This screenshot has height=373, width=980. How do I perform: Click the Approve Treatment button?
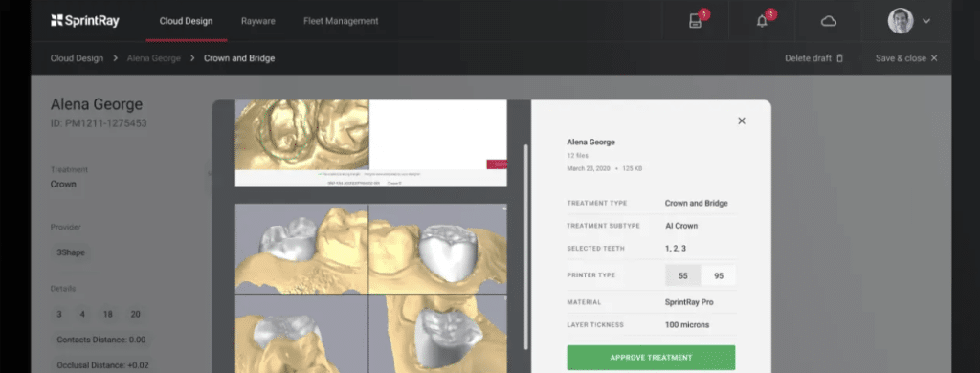651,358
